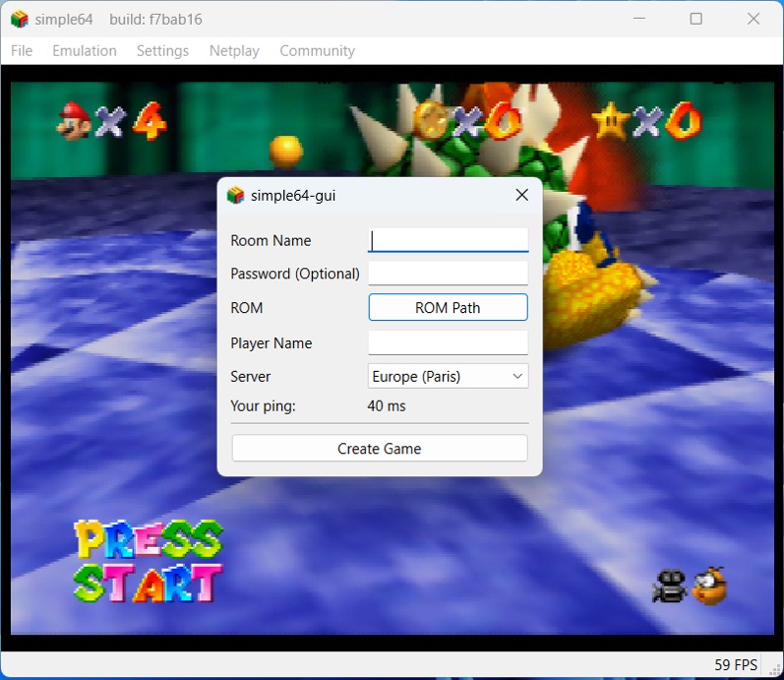Open the Community menu
This screenshot has width=784, height=680.
(317, 50)
